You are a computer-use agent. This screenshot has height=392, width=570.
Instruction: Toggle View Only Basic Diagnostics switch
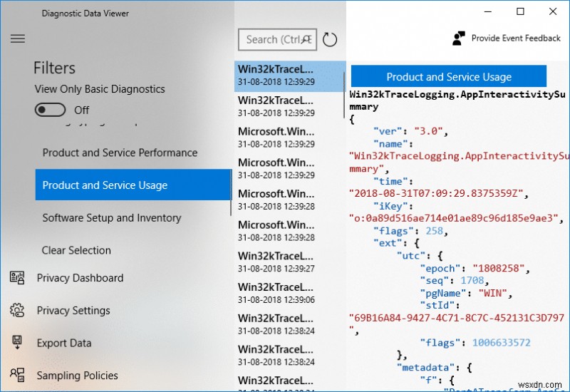click(x=50, y=110)
